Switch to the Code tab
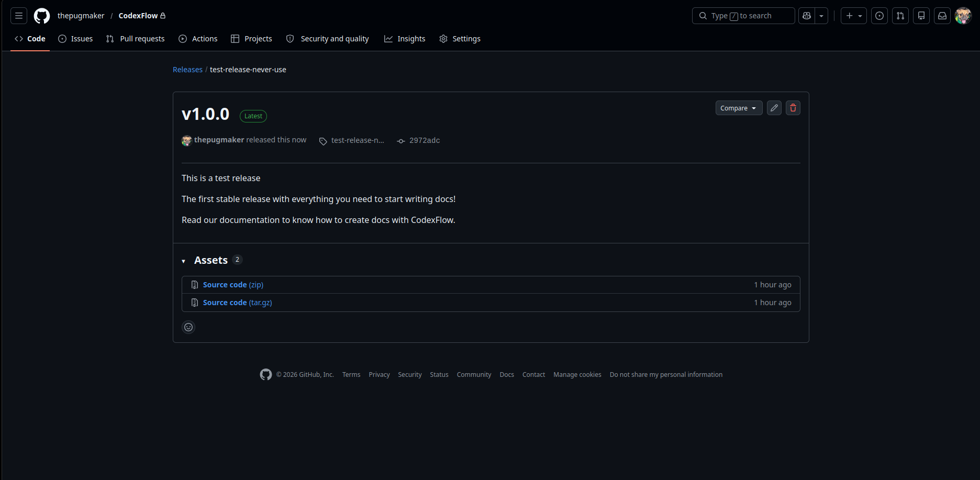 coord(30,39)
